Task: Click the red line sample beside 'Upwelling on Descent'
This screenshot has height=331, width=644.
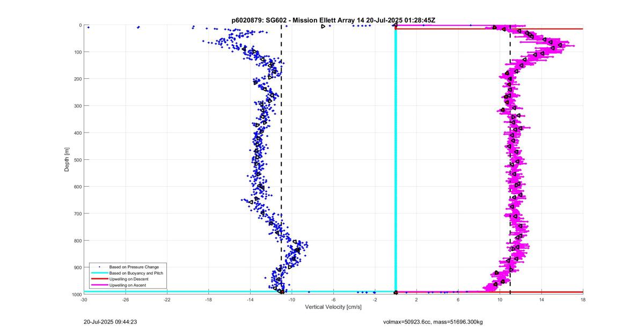Action: point(99,279)
